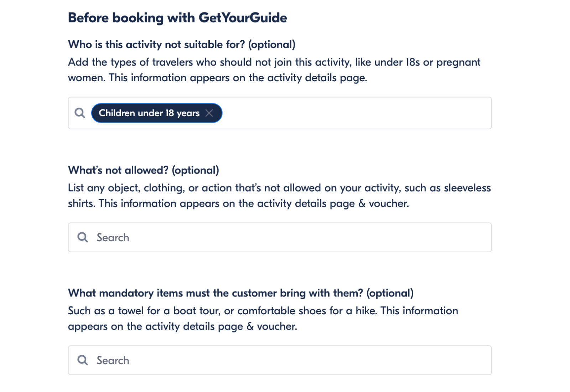Click the Search placeholder in the bottom field
This screenshot has width=570, height=392.
[112, 360]
